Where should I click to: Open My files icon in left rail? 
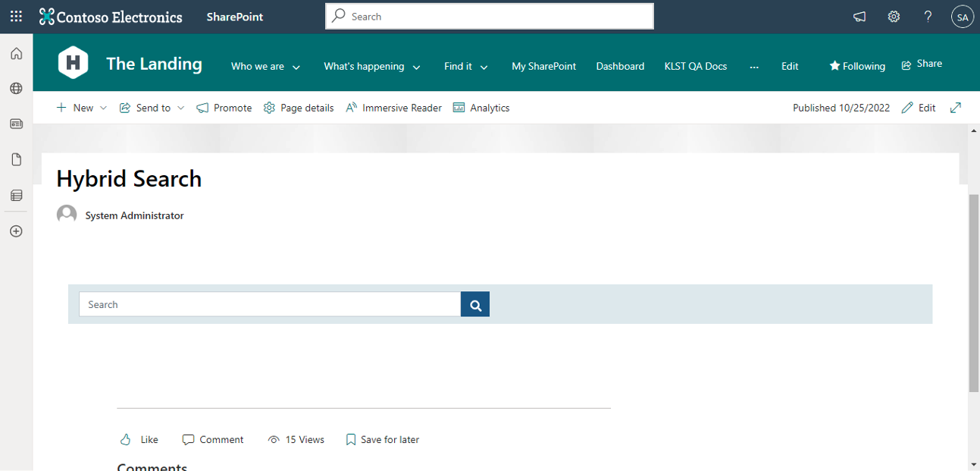click(x=16, y=159)
